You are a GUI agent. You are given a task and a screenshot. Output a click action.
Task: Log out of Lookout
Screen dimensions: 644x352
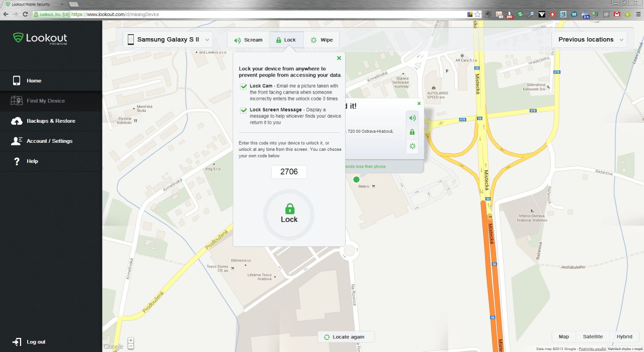pos(29,342)
